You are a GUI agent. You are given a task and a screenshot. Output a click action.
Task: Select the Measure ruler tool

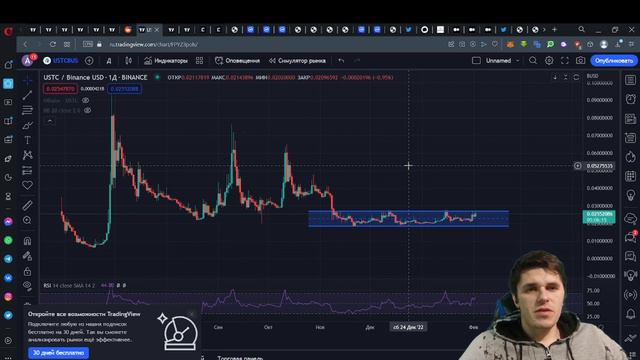coord(27,205)
